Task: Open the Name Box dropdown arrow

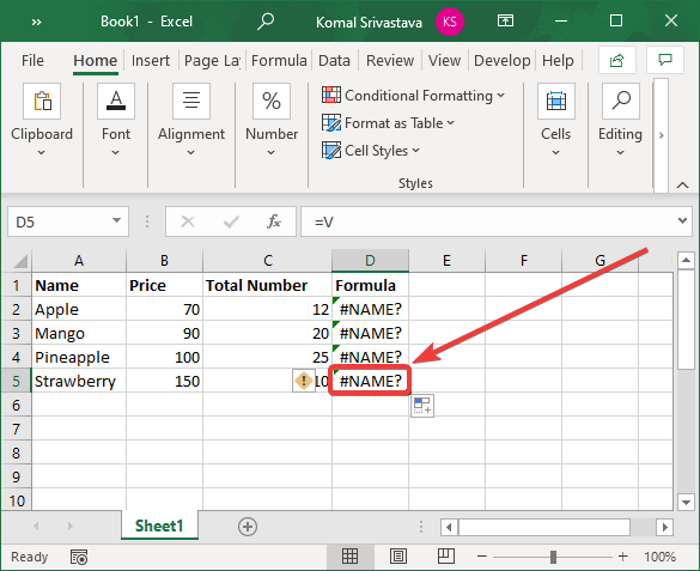Action: click(117, 221)
